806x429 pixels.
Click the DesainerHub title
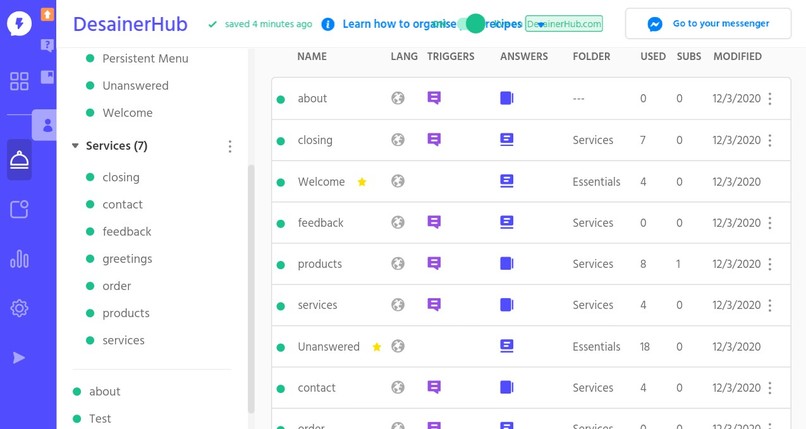pyautogui.click(x=130, y=24)
